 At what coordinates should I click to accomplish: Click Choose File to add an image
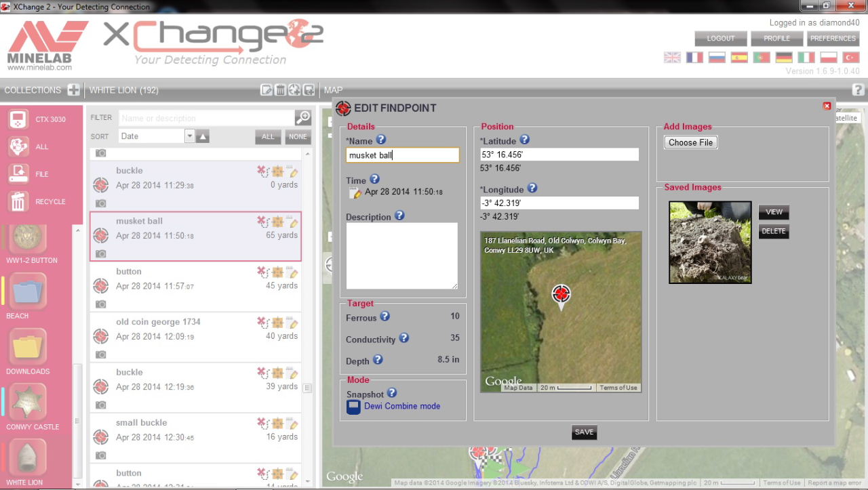[690, 142]
